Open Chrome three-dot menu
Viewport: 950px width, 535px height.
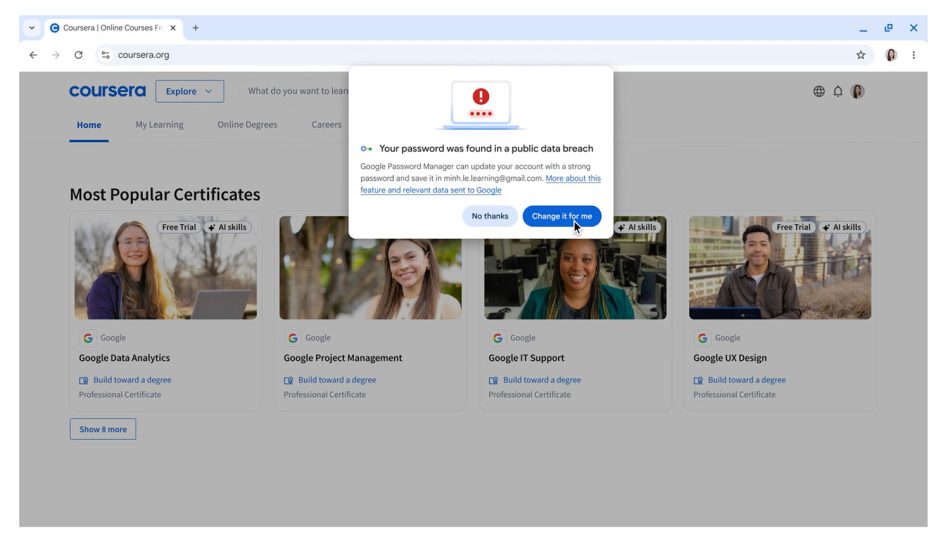coord(914,55)
